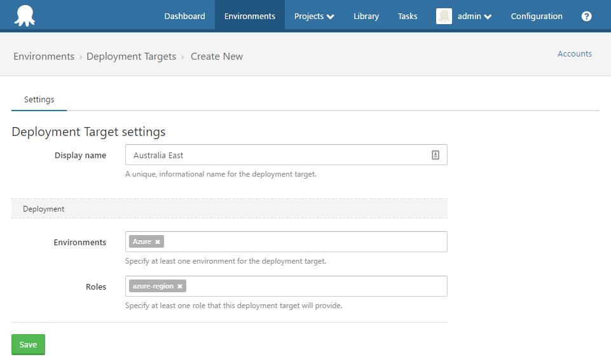Screen dimensions: 611x364
Task: Follow the Accounts link
Action: (x=574, y=54)
